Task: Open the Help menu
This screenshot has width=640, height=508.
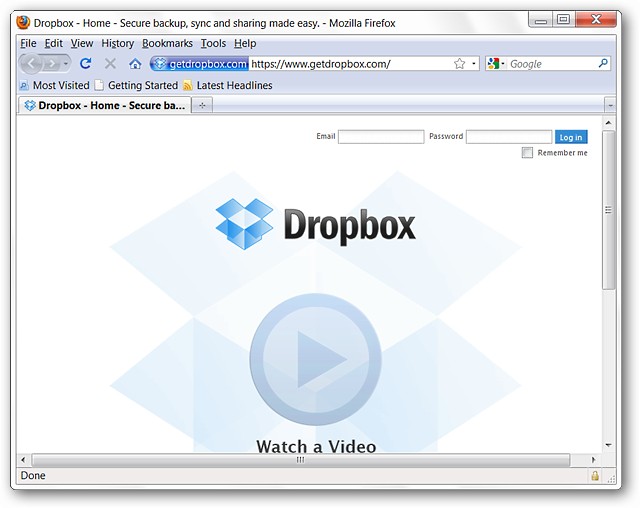Action: tap(245, 43)
